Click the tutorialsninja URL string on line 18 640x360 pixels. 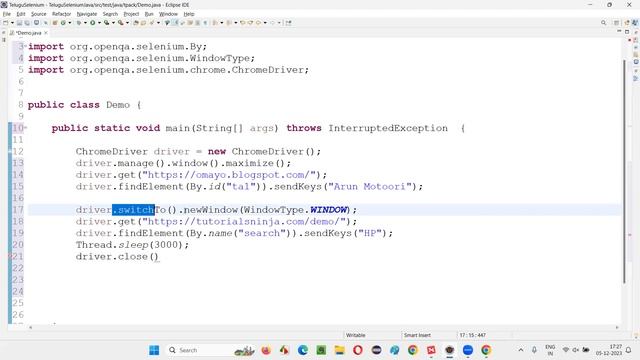pos(244,222)
